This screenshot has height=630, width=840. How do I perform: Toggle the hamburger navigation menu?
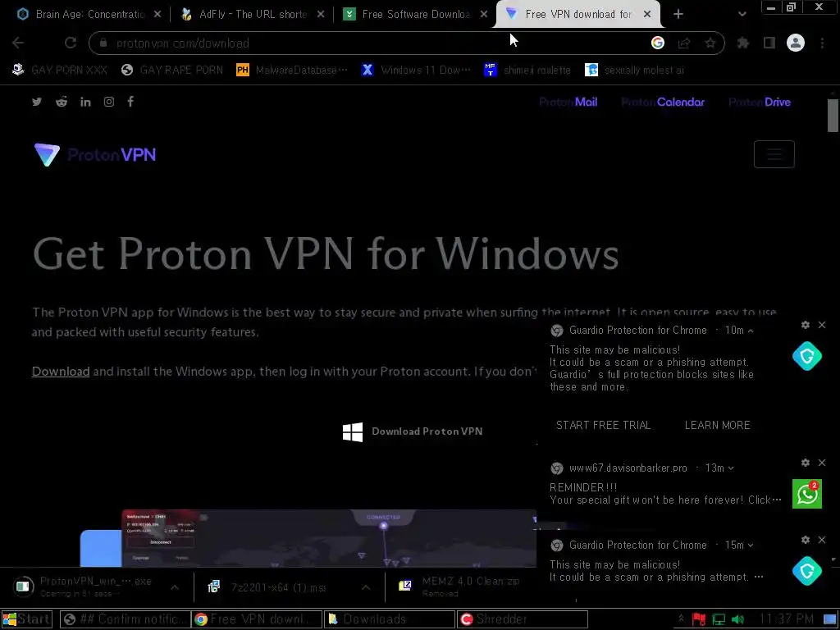point(774,154)
